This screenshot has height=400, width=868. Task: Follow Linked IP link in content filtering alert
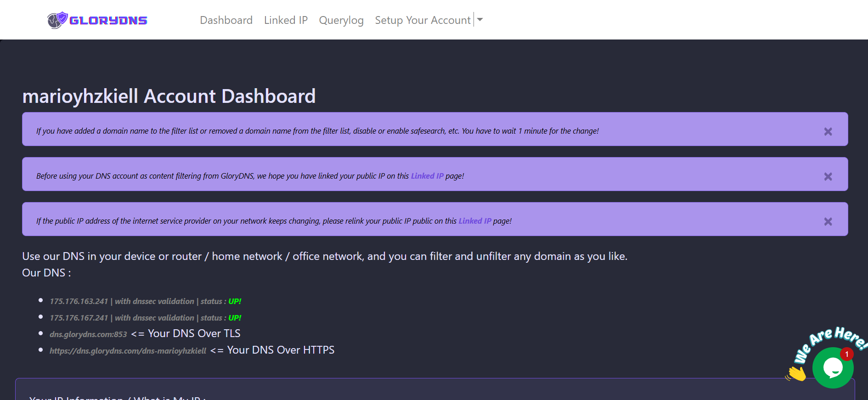[427, 176]
